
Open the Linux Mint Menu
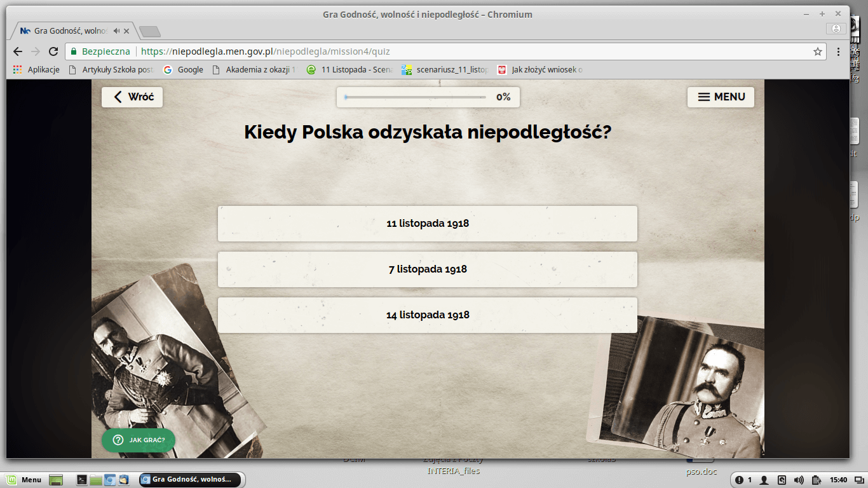[25, 480]
